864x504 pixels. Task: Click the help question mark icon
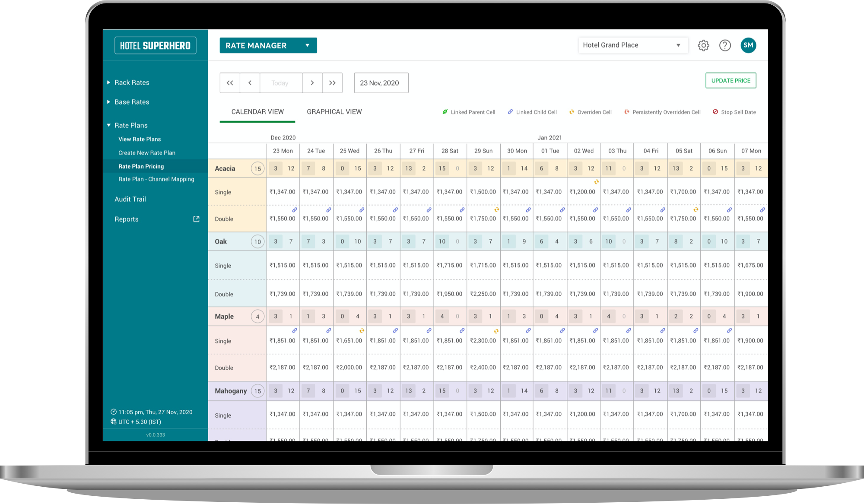(725, 45)
